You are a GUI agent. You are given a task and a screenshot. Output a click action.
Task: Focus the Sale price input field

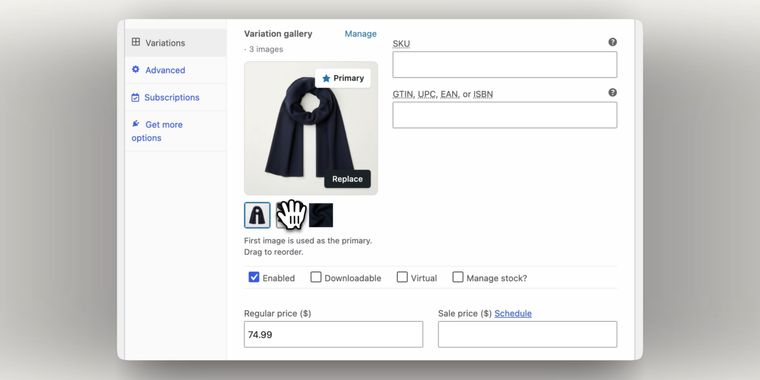click(527, 334)
